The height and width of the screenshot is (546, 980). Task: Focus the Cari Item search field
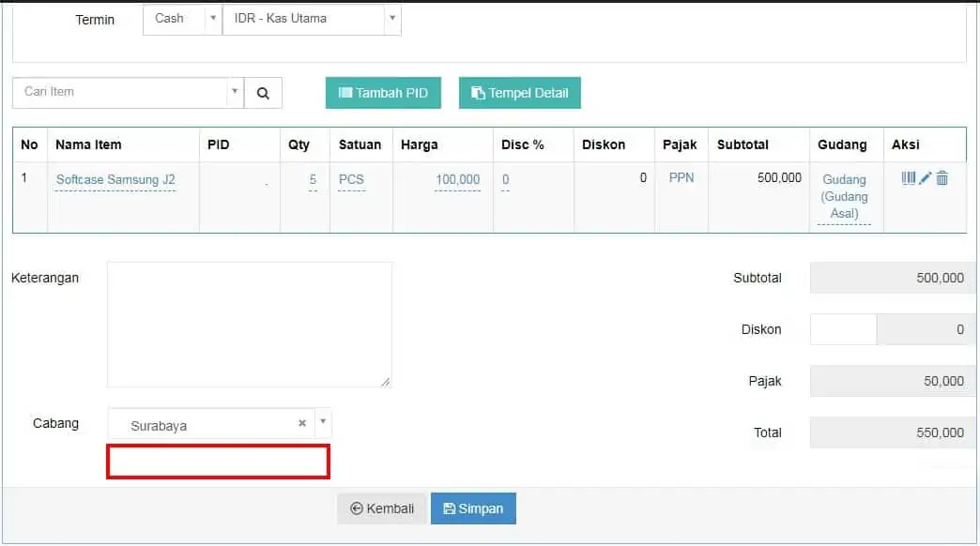pyautogui.click(x=120, y=93)
